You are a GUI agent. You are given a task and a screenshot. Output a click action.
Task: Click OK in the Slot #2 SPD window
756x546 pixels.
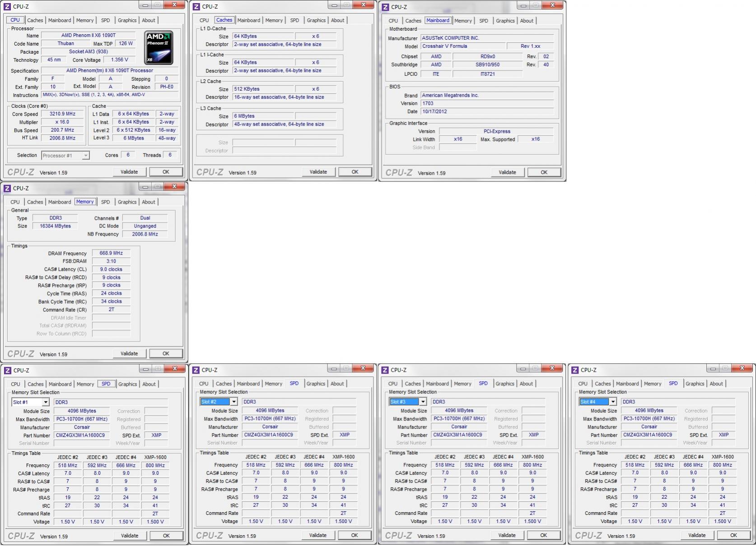(355, 535)
